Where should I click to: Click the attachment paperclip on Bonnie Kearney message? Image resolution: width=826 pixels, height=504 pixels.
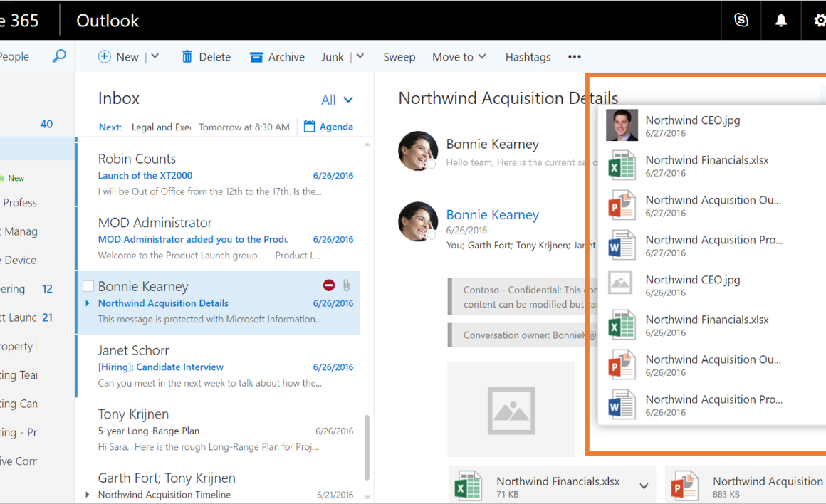coord(346,285)
